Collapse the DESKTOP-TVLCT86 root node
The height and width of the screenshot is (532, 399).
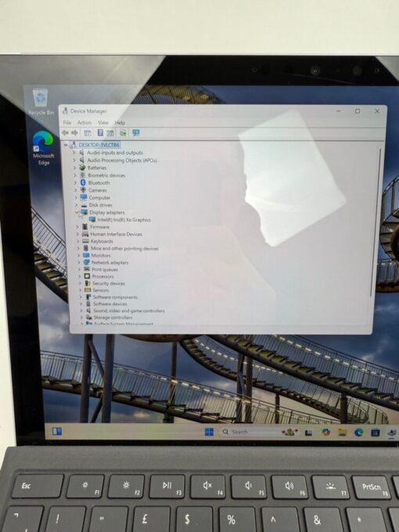pyautogui.click(x=66, y=145)
